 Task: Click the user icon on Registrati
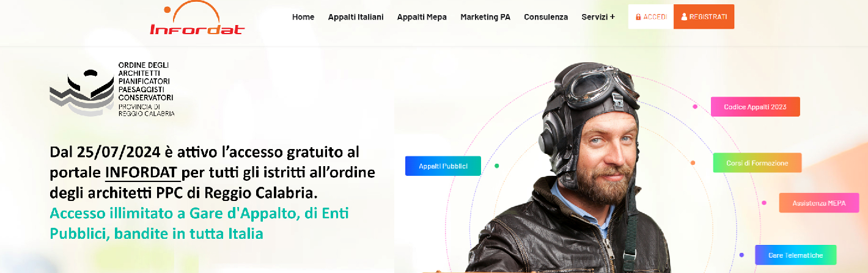pyautogui.click(x=684, y=17)
